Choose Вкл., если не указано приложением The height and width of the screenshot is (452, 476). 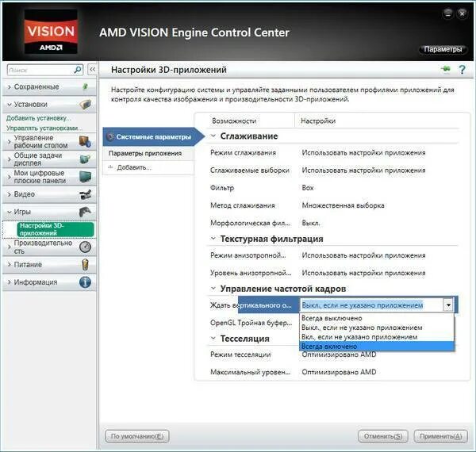pyautogui.click(x=376, y=337)
